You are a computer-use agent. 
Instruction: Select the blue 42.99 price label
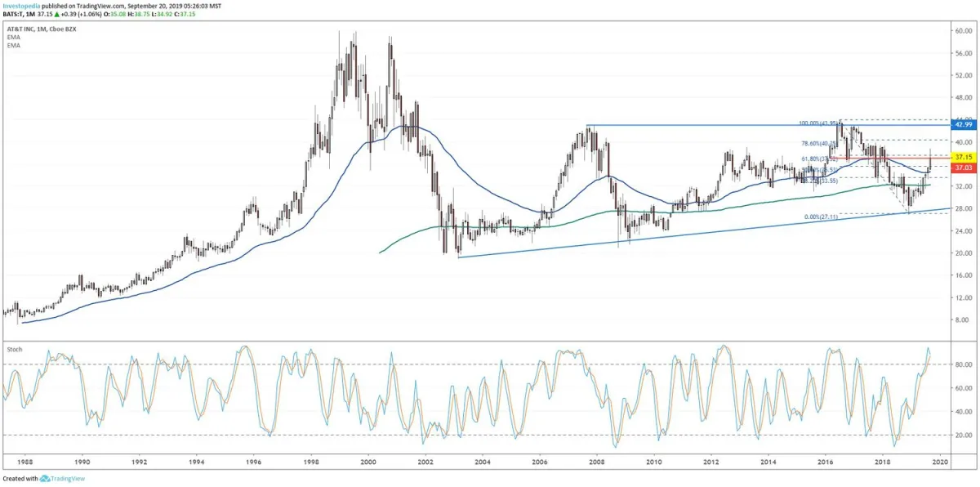click(964, 124)
